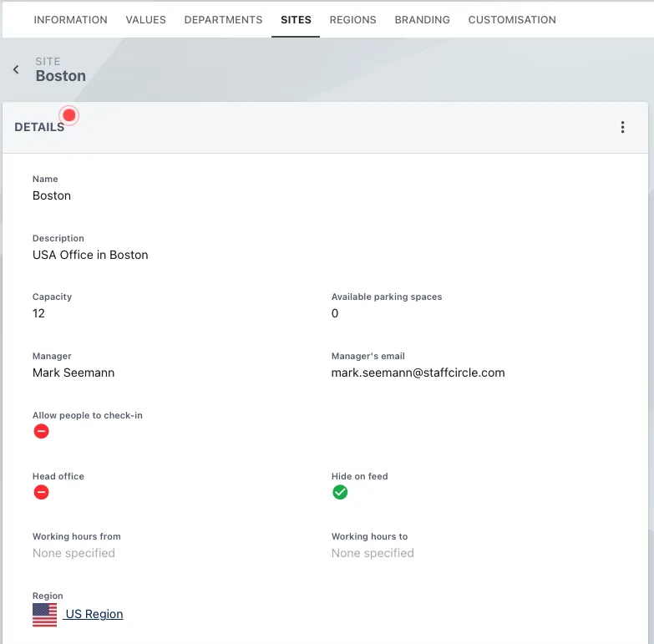Open the Details three-dot options menu

point(622,127)
